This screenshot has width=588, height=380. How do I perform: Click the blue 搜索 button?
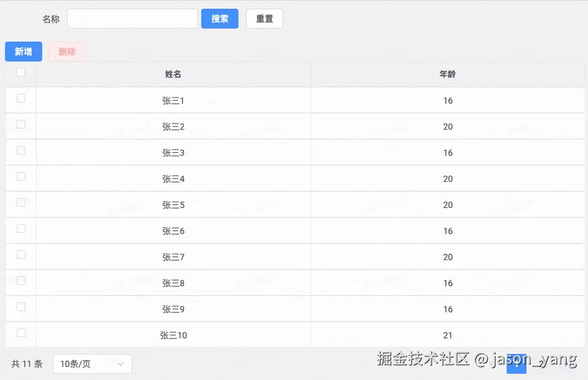(220, 19)
